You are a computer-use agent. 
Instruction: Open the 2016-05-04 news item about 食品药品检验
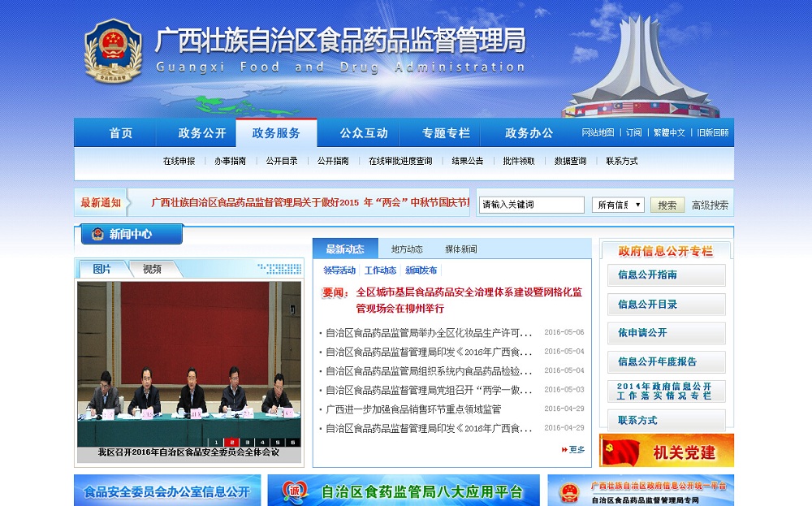429,371
